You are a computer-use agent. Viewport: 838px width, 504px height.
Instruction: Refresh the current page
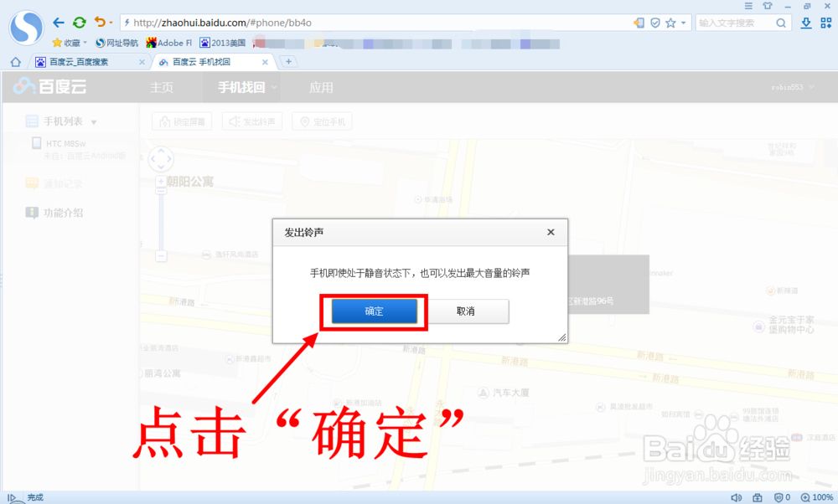(x=78, y=23)
